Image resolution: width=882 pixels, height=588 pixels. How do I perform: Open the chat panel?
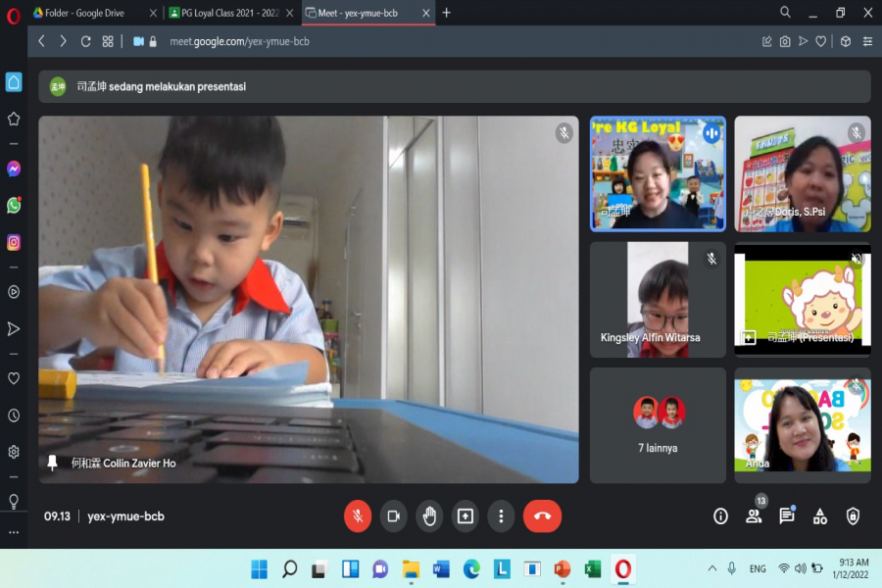pyautogui.click(x=787, y=516)
